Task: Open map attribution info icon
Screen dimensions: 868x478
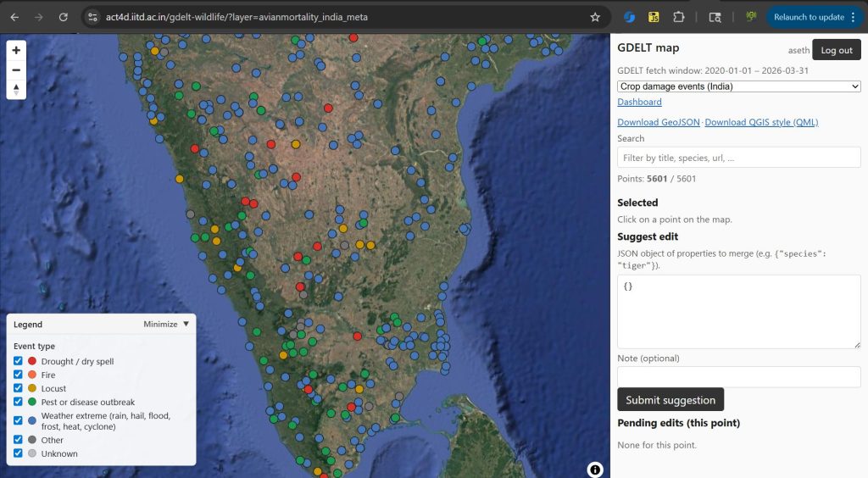Action: [x=595, y=469]
